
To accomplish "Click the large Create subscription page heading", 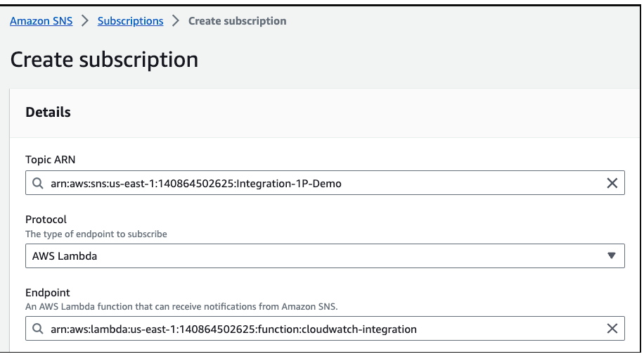I will (x=104, y=60).
